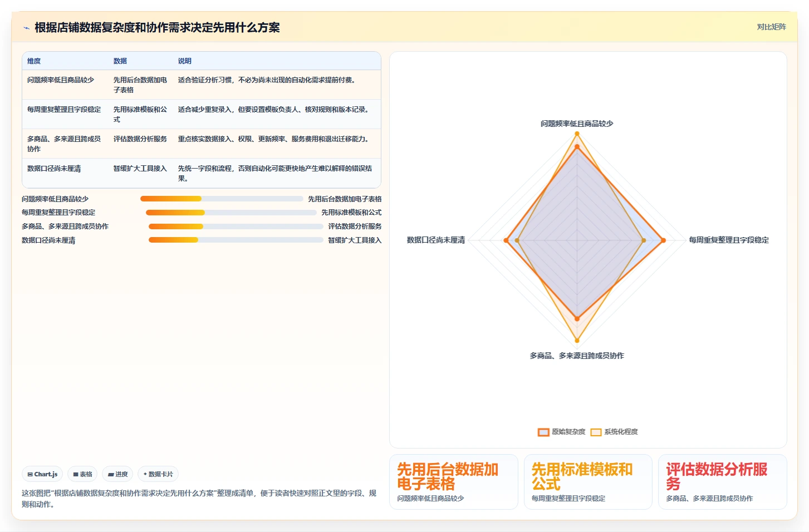The width and height of the screenshot is (809, 532).
Task: Open the 先用后台数据加电子表格 data card
Action: (x=454, y=482)
